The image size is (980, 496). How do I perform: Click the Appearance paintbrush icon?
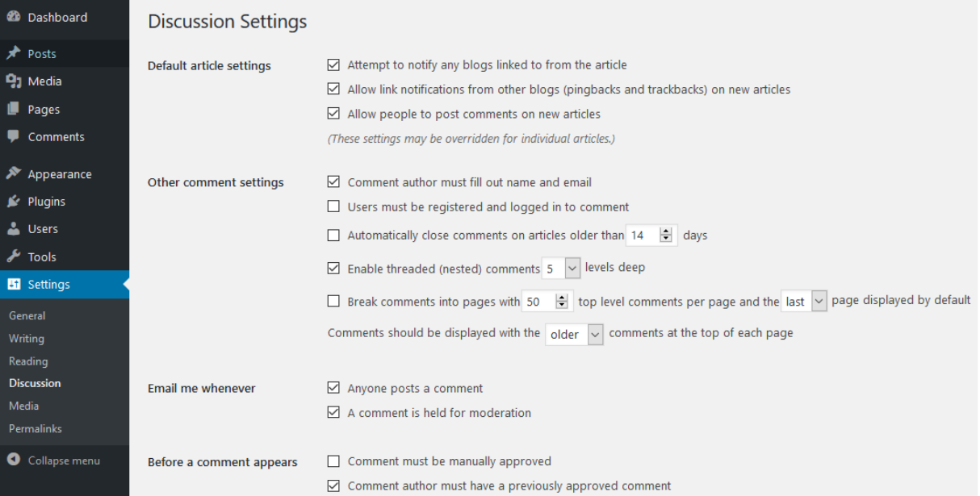pyautogui.click(x=13, y=173)
